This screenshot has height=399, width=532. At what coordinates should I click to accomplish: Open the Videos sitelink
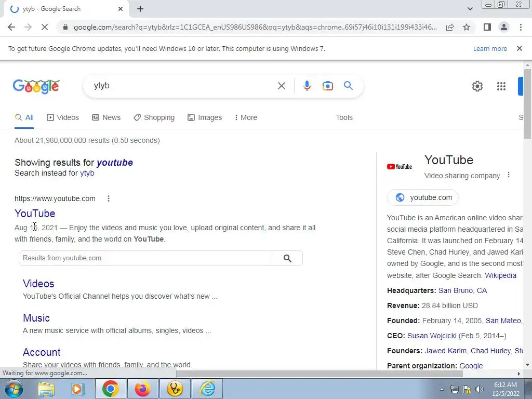[x=38, y=284]
